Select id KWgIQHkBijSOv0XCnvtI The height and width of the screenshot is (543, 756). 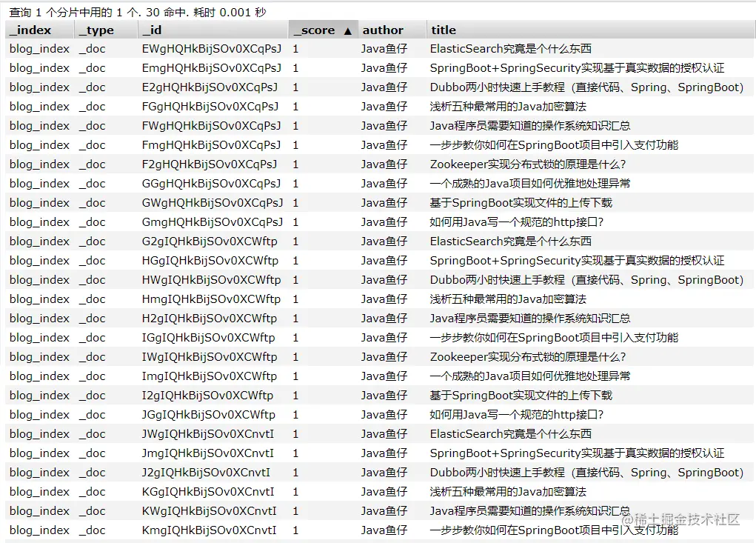click(x=210, y=511)
